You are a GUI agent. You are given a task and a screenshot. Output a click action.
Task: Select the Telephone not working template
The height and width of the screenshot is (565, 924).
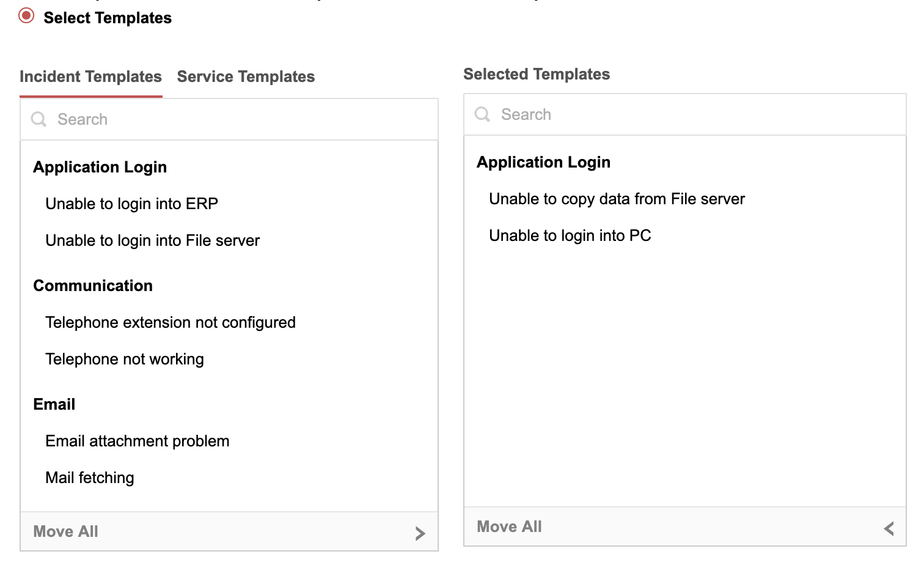[x=124, y=359]
